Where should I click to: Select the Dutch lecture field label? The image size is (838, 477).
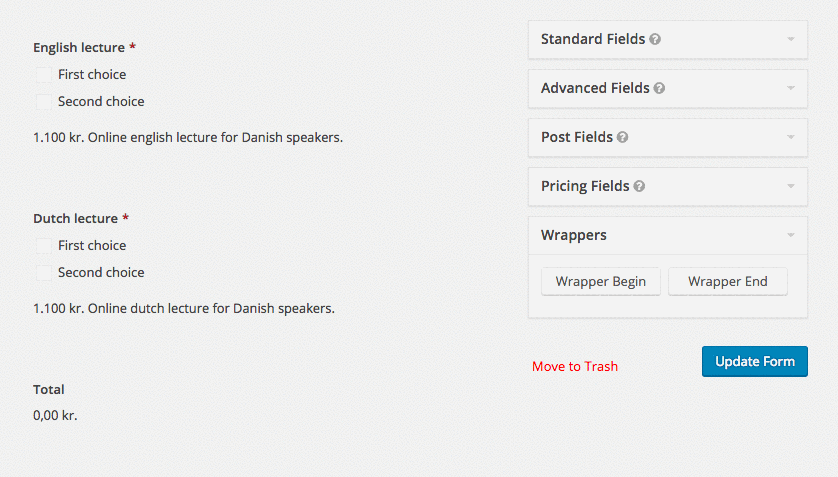tap(75, 218)
